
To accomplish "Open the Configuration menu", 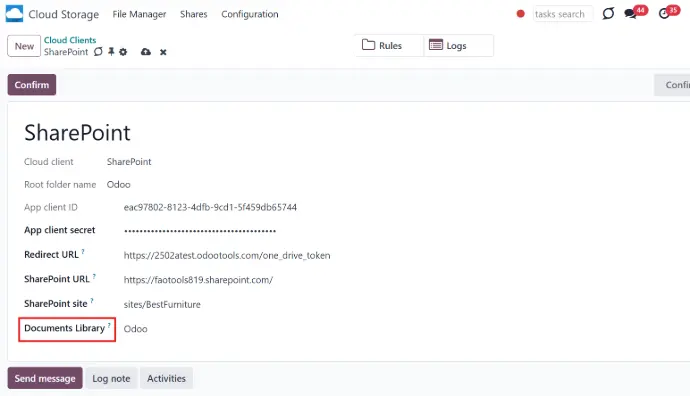I will [250, 14].
